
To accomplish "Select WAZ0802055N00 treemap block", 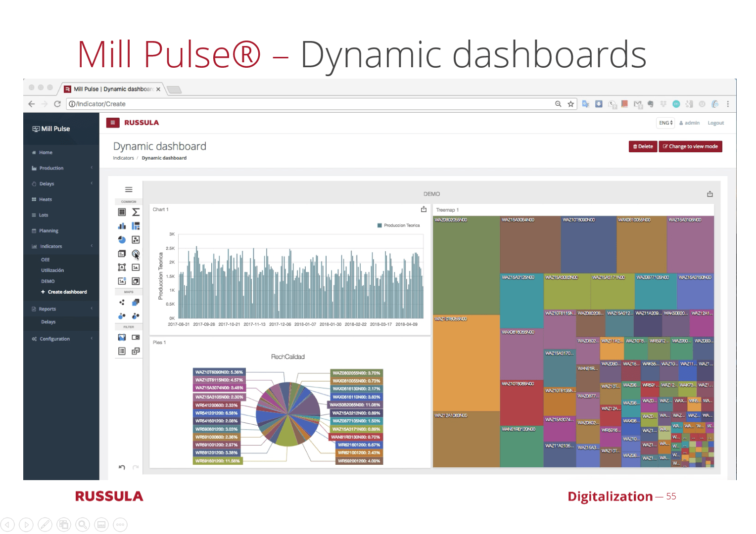I will (x=466, y=265).
